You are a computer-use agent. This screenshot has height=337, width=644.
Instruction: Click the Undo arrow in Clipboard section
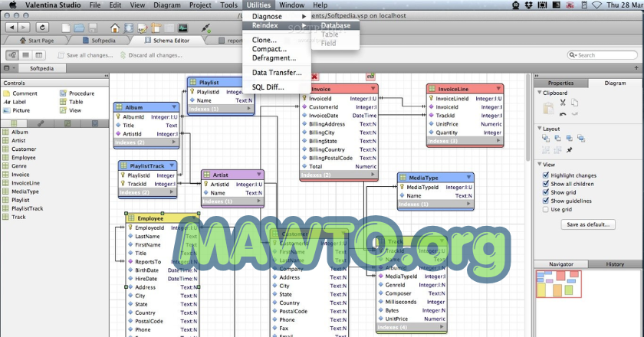point(563,114)
